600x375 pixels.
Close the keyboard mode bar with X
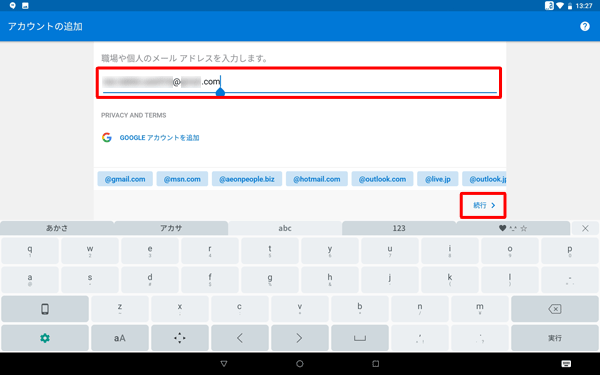click(x=585, y=228)
